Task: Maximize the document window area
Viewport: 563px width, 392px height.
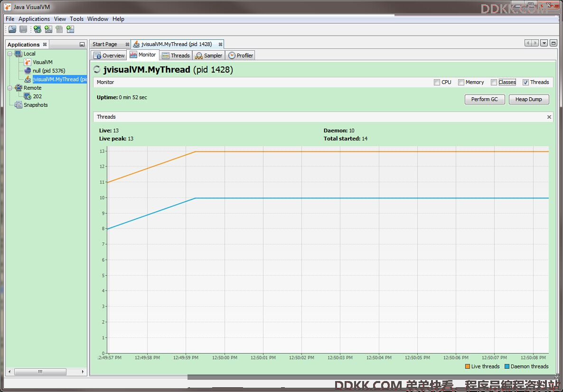Action: (x=554, y=43)
